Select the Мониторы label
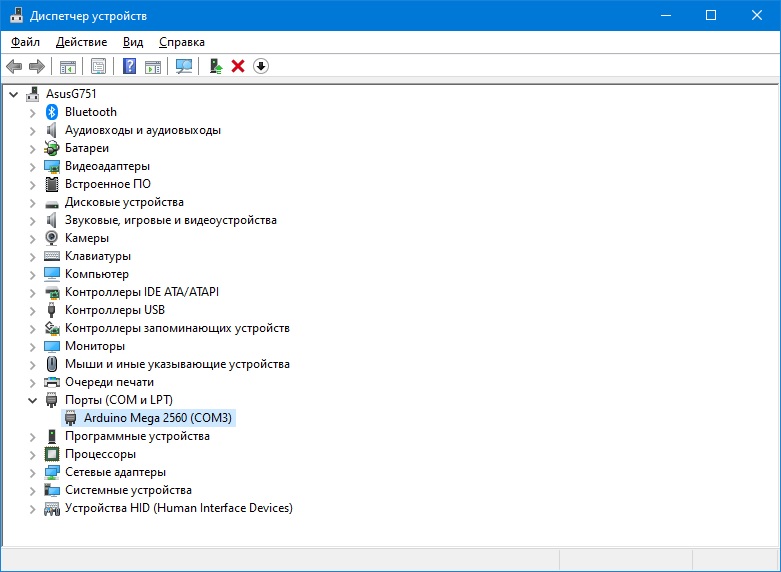This screenshot has width=781, height=572. pyautogui.click(x=95, y=346)
